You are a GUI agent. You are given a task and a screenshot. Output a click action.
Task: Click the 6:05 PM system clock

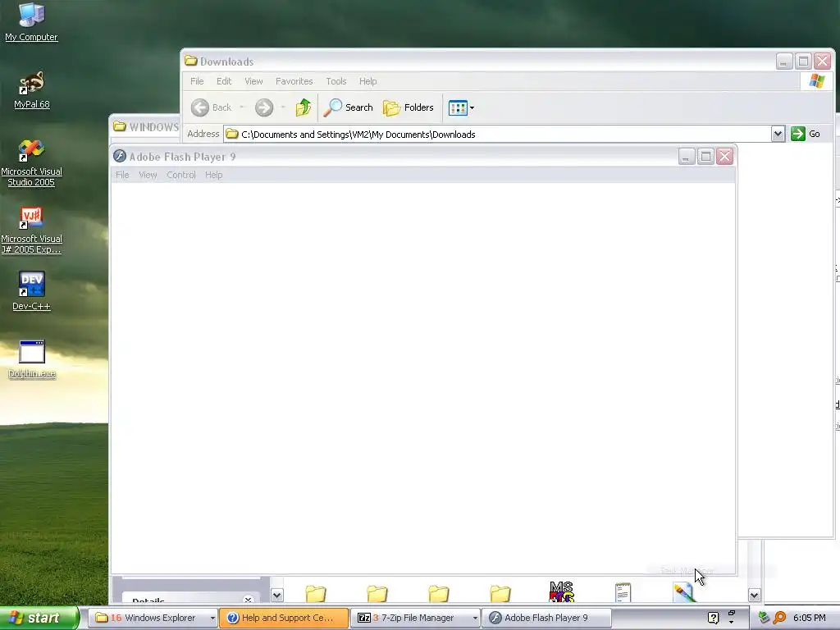(x=809, y=618)
